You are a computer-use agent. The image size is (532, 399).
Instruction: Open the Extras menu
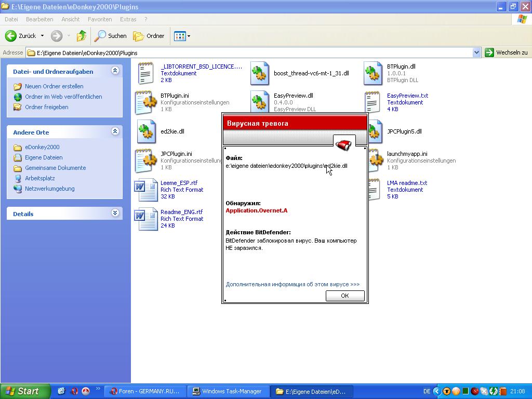(x=128, y=19)
